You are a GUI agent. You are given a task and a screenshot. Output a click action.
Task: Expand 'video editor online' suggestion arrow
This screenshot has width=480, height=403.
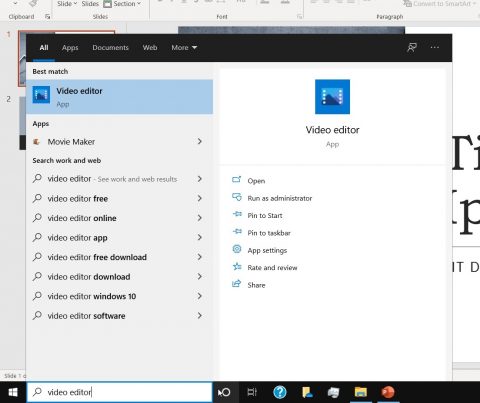(x=200, y=218)
